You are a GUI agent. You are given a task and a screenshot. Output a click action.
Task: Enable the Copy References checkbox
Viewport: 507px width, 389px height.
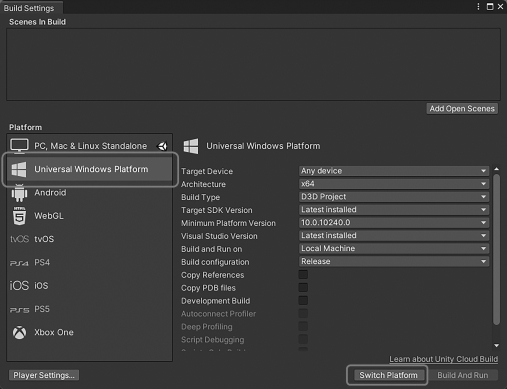pyautogui.click(x=303, y=275)
